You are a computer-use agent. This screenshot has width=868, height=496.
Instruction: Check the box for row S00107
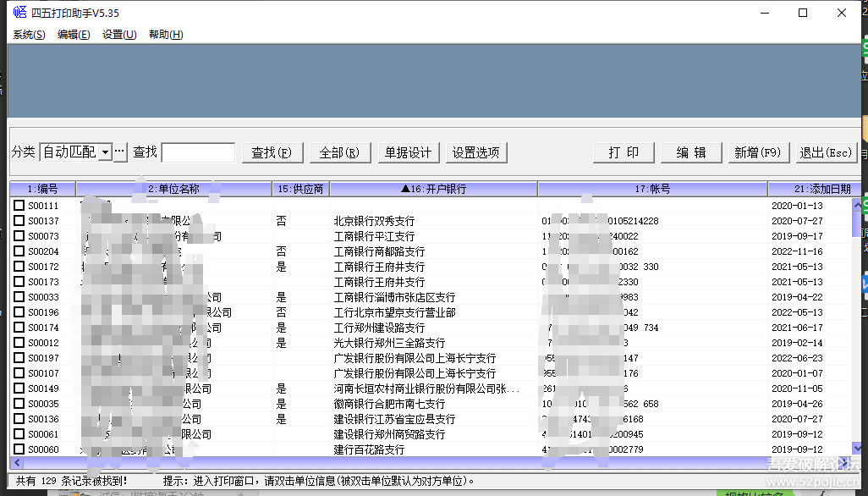point(19,373)
